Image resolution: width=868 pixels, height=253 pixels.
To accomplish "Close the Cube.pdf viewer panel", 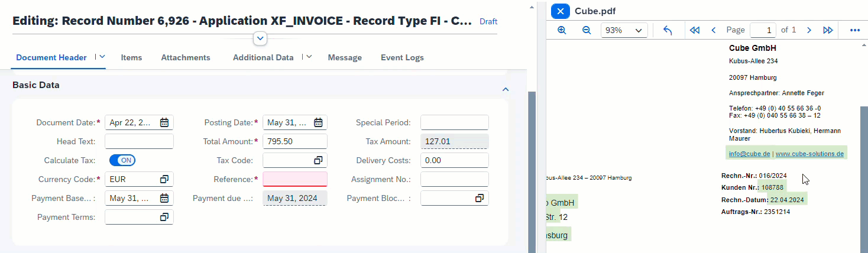I will click(x=561, y=11).
